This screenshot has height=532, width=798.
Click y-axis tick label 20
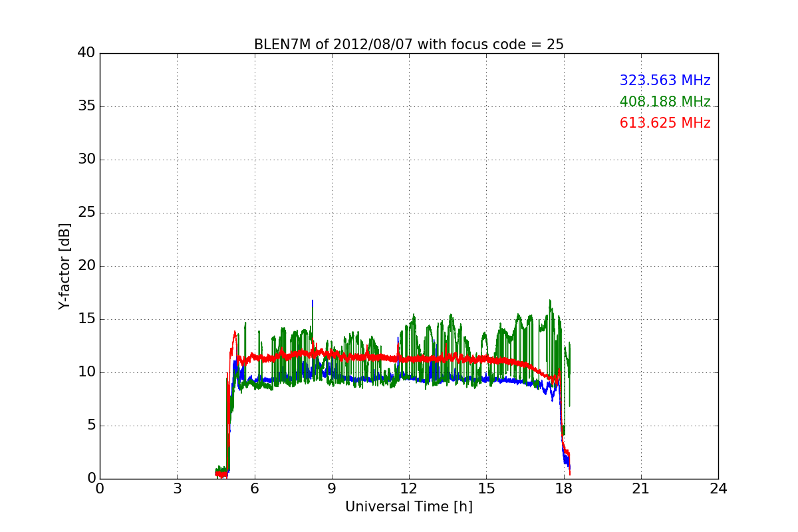[86, 266]
